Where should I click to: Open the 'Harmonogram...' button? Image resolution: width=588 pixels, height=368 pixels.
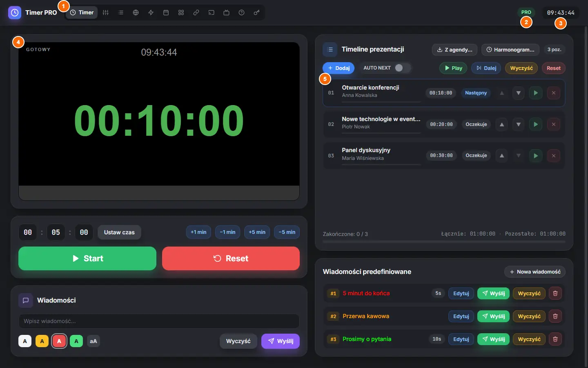(x=510, y=50)
